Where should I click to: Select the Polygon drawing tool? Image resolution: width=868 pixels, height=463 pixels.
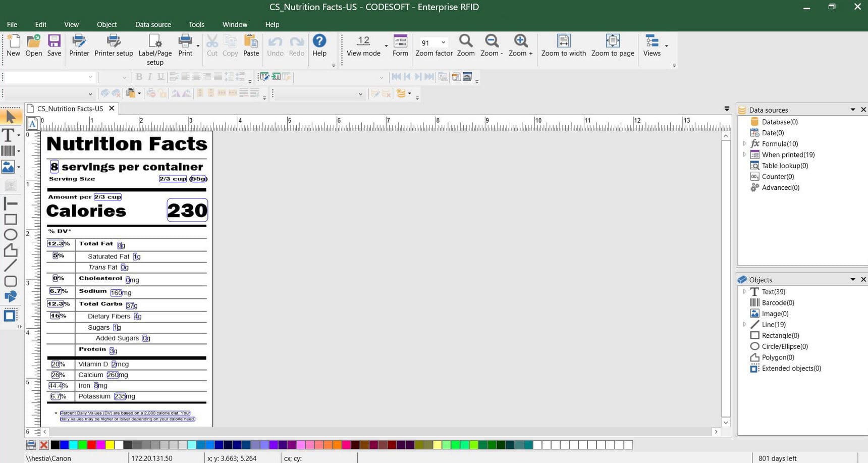[9, 251]
